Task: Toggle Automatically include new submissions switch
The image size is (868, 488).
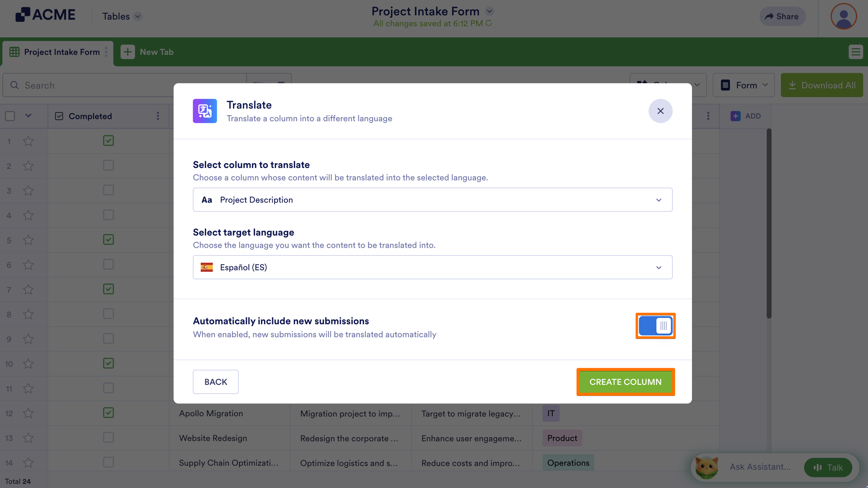Action: point(655,326)
